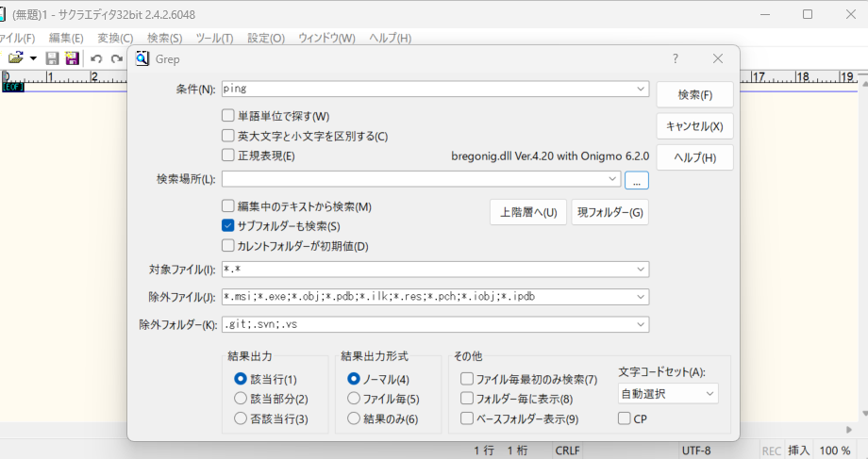
Task: Click the 現フォルダー(G) button
Action: 610,212
